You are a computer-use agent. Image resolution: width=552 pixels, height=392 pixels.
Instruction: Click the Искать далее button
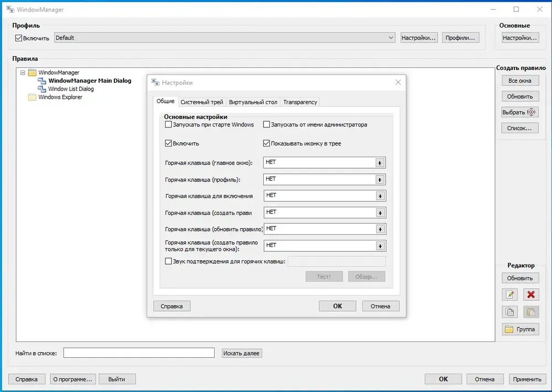(242, 353)
